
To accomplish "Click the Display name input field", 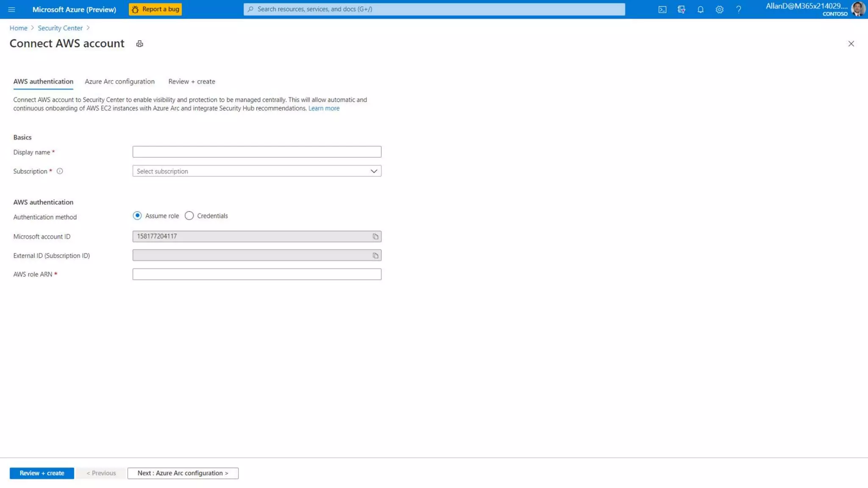I will click(x=256, y=152).
